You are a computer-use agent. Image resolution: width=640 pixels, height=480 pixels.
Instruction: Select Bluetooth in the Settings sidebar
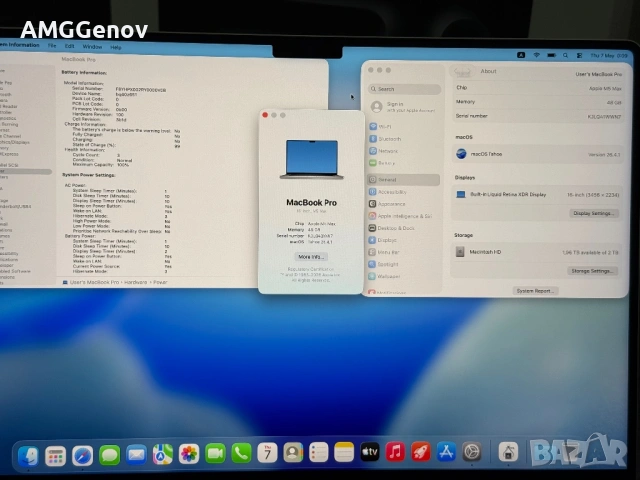tap(403, 139)
